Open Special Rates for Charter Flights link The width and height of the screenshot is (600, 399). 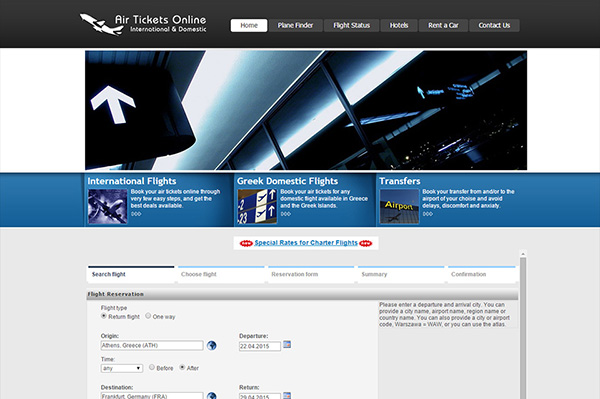pyautogui.click(x=306, y=243)
